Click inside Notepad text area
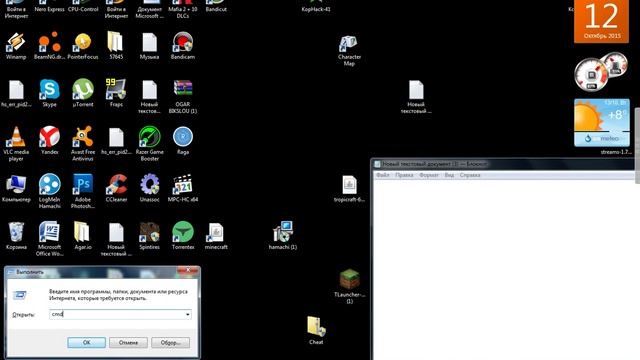 (x=504, y=269)
